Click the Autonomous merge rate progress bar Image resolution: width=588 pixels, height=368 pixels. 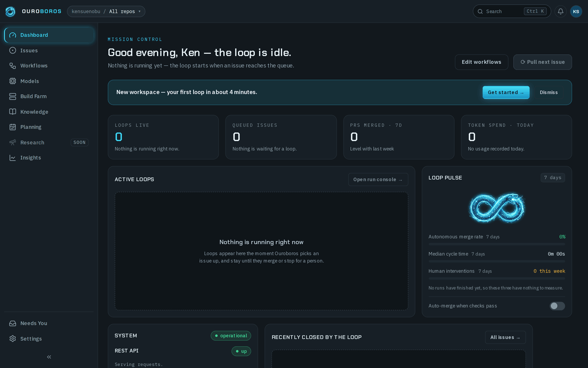[497, 244]
